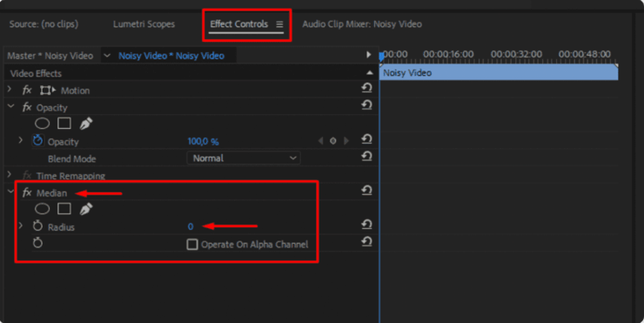
Task: Create ellipse mask under Median
Action: point(43,209)
